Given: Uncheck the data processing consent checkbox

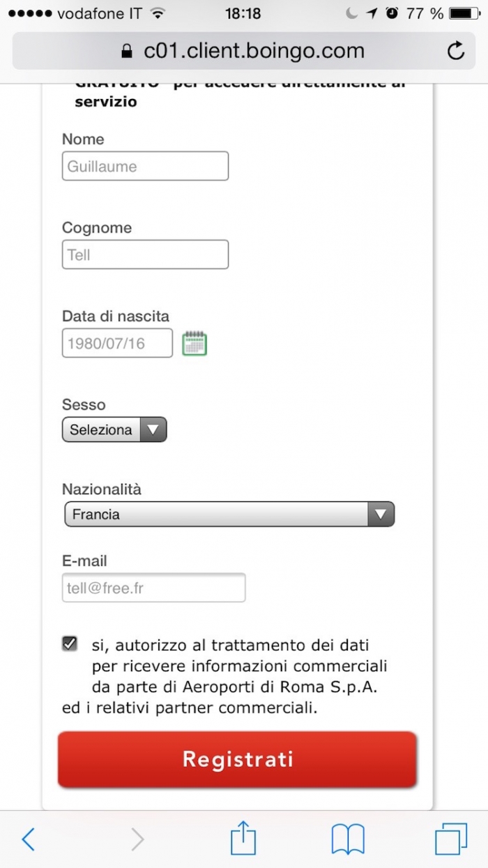Looking at the screenshot, I should coord(70,644).
